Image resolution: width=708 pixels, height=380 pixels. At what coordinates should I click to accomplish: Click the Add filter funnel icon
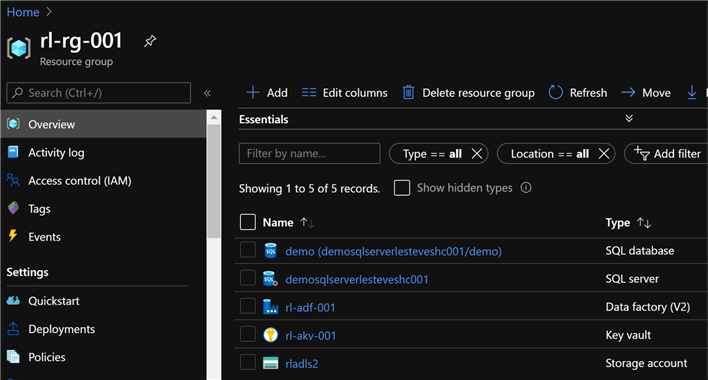coord(641,153)
